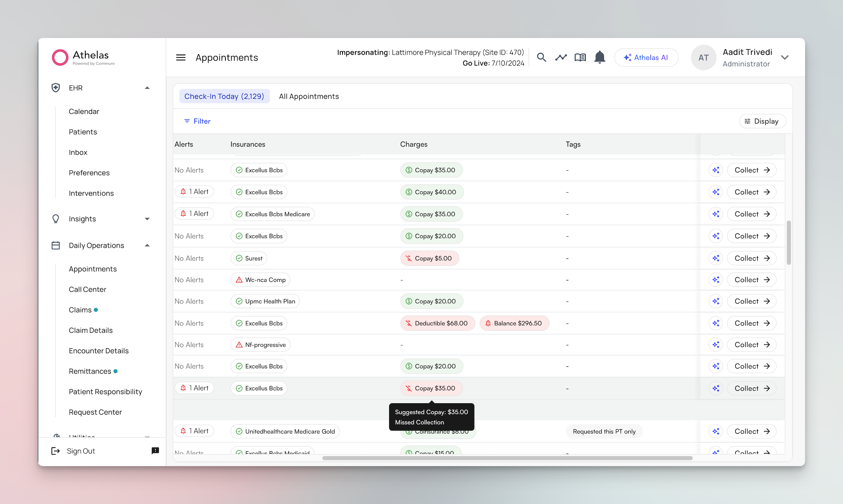The image size is (843, 504).
Task: Open the Insights lightbulb icon
Action: click(x=56, y=219)
